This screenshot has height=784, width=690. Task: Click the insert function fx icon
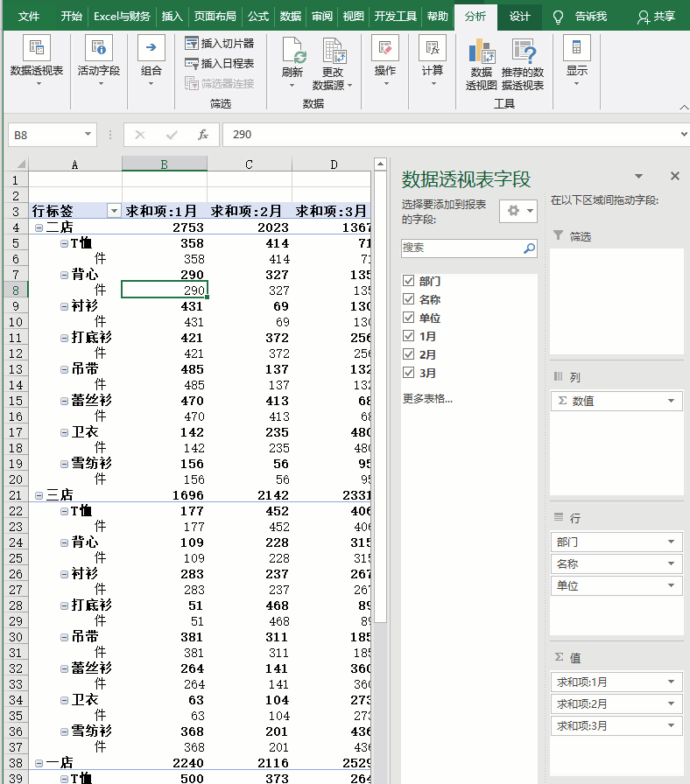[x=202, y=135]
